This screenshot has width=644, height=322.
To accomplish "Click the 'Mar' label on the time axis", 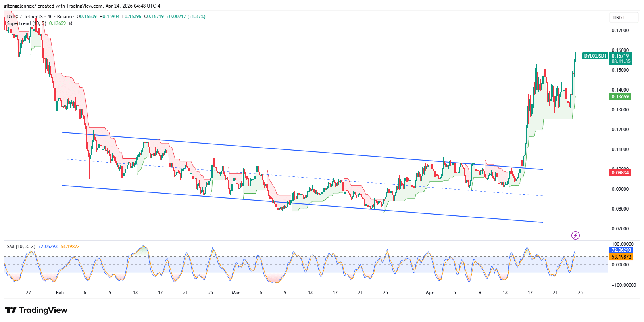I will [236, 293].
